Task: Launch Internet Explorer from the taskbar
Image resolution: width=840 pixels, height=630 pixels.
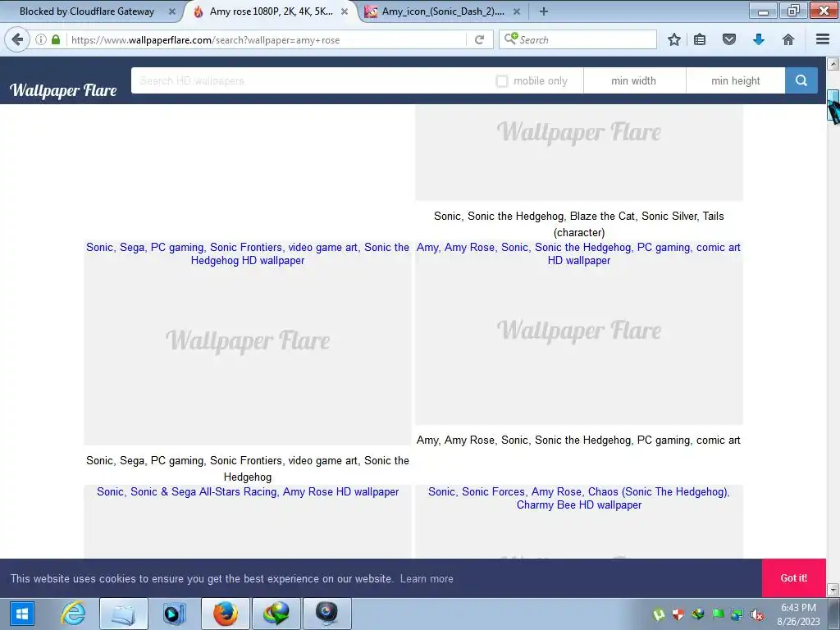Action: click(x=73, y=614)
